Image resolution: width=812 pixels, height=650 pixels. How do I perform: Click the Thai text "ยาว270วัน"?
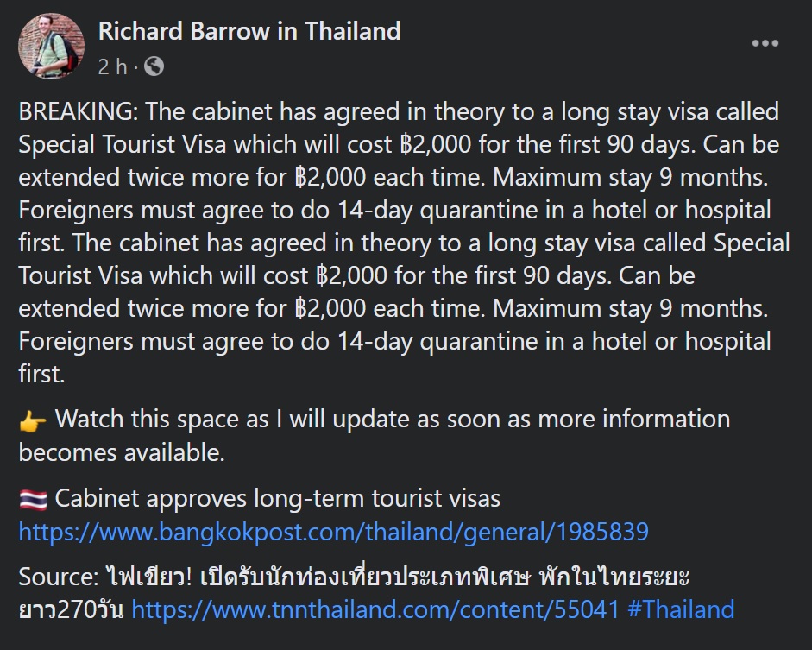72,609
